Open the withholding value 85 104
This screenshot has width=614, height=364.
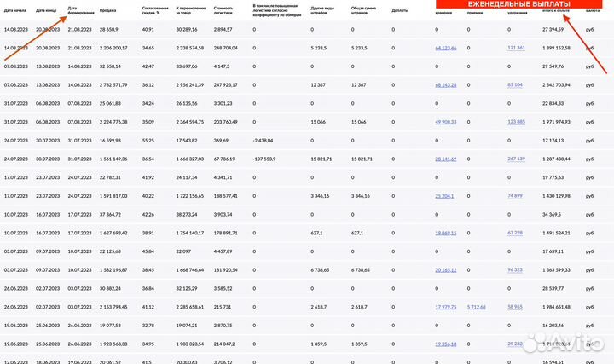coord(515,84)
